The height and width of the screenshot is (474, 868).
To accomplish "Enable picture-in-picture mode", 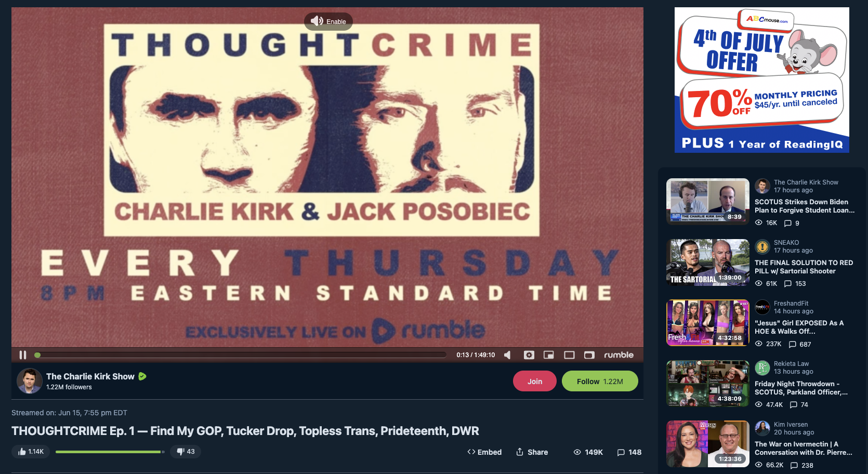I will [549, 355].
